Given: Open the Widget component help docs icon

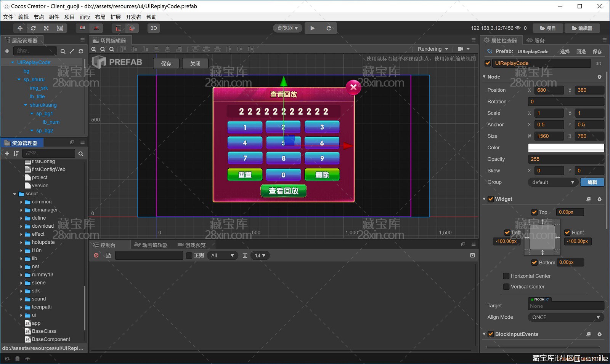Looking at the screenshot, I should [589, 199].
